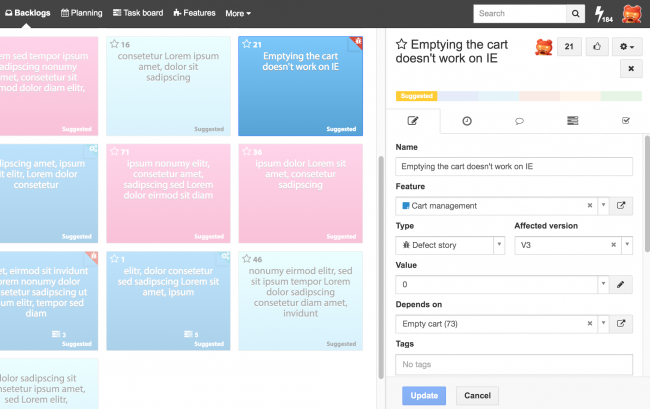Image resolution: width=650 pixels, height=409 pixels.
Task: Open the Task board view
Action: [x=138, y=13]
